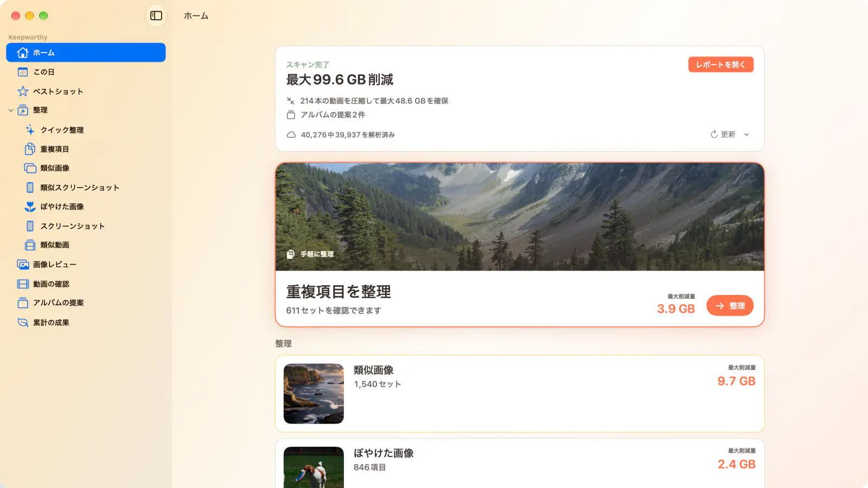868x488 pixels.
Task: Click the album icon for アルバムの提案 in sidebar
Action: 23,303
